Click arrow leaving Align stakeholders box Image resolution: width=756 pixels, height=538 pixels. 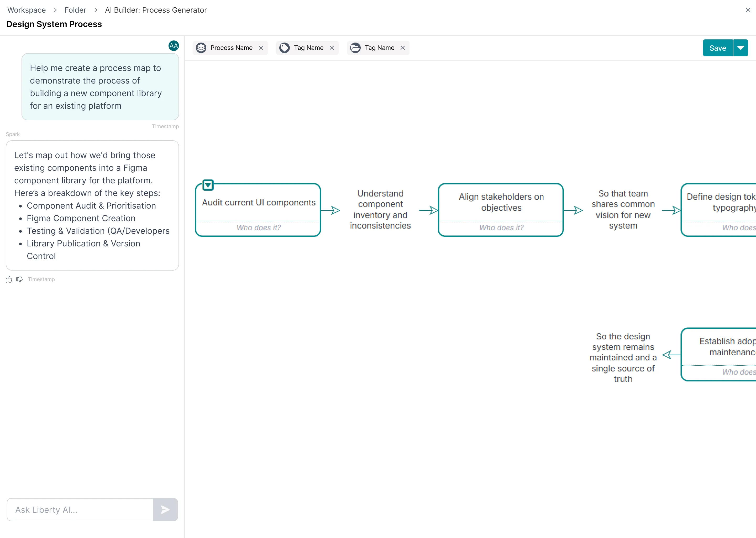(573, 210)
